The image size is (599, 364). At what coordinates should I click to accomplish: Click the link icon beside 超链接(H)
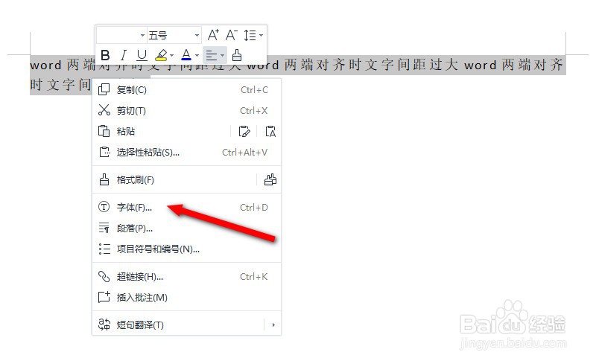[104, 276]
